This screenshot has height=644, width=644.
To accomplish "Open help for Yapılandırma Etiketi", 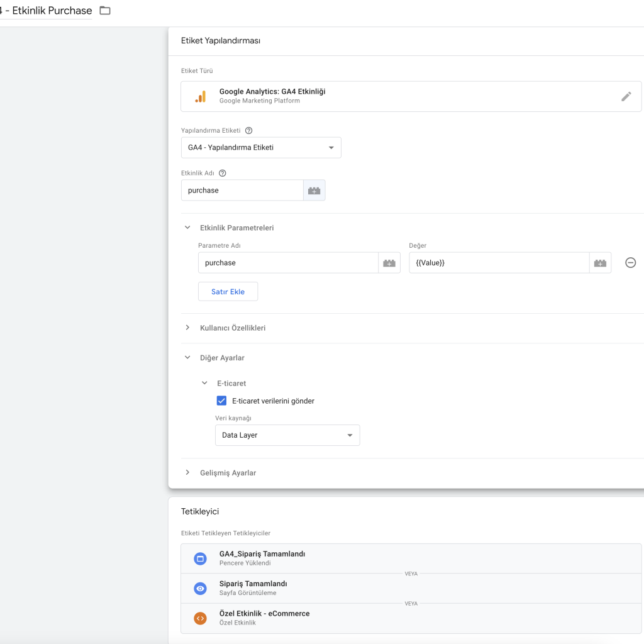I will [x=248, y=131].
